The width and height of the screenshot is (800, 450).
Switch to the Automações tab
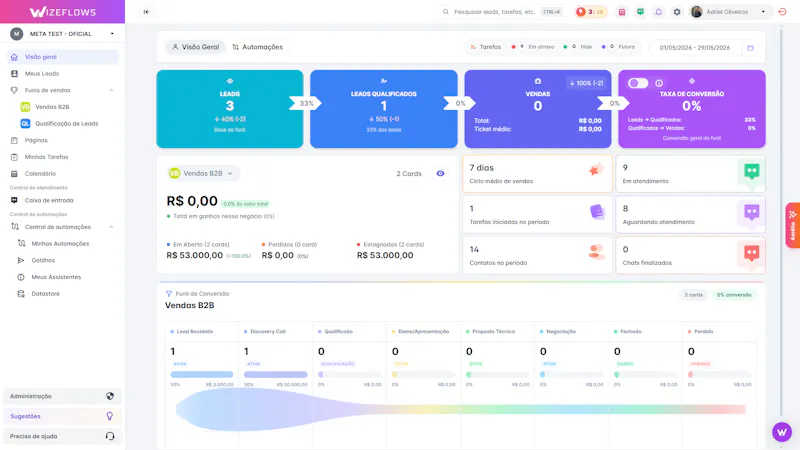tap(258, 47)
